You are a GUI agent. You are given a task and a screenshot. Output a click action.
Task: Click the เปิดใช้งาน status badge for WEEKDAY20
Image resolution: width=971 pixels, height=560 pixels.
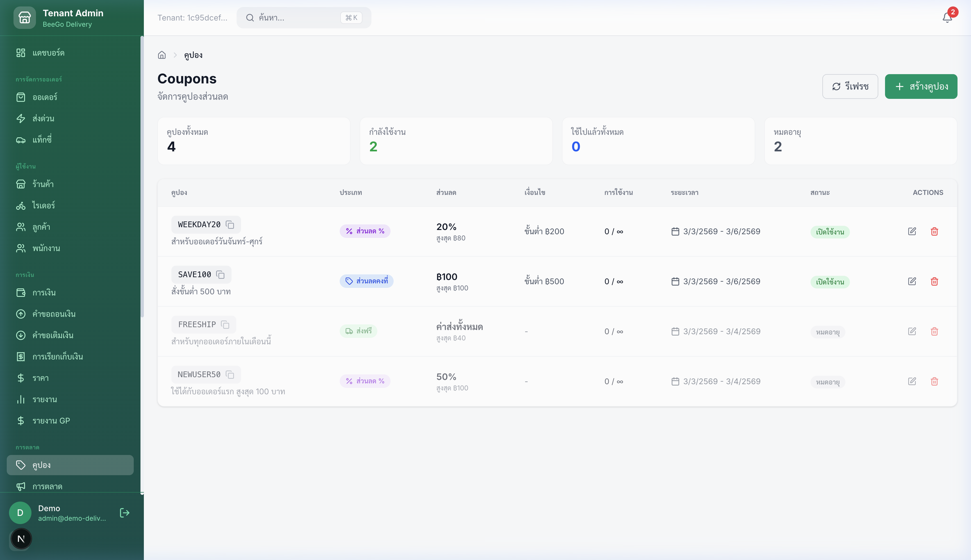[830, 232]
